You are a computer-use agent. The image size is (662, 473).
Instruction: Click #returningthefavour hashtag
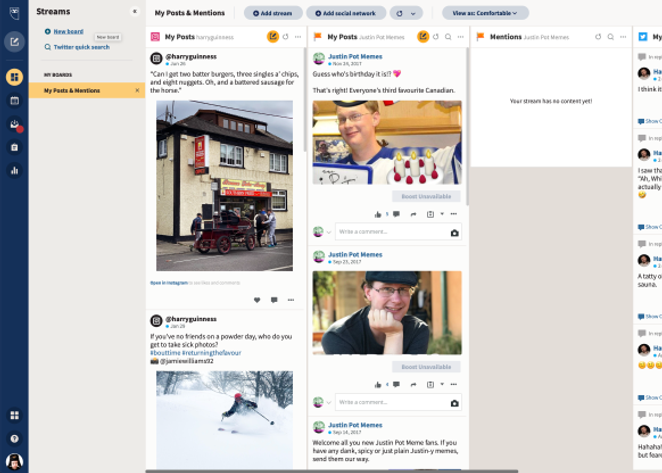click(212, 353)
